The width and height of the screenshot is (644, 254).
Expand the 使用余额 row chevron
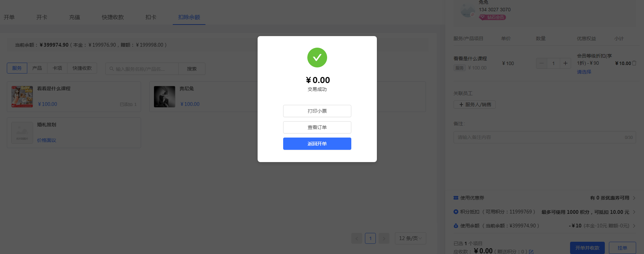click(634, 226)
